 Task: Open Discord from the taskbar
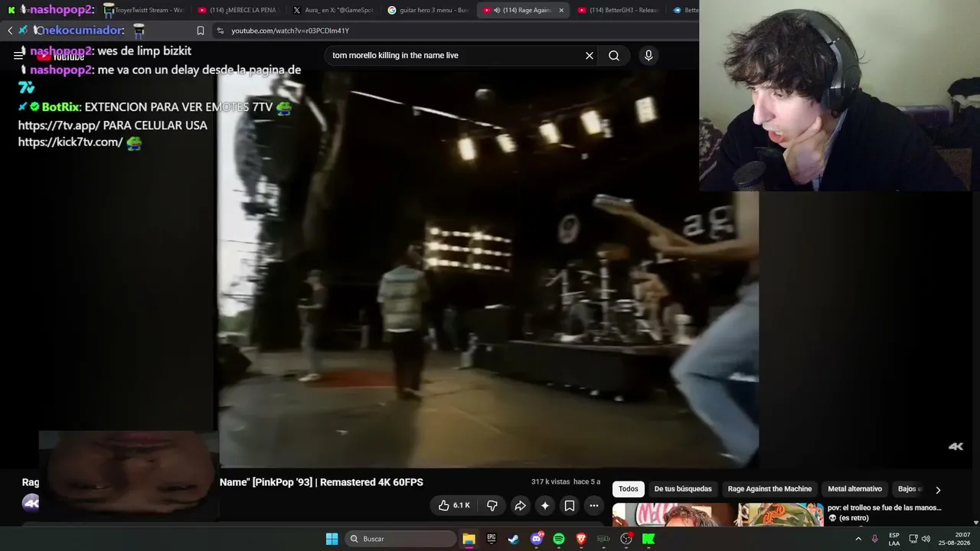537,539
